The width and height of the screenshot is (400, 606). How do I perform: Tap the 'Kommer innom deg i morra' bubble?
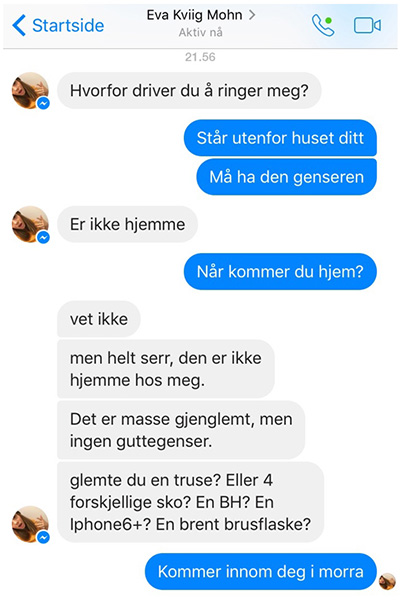click(261, 572)
